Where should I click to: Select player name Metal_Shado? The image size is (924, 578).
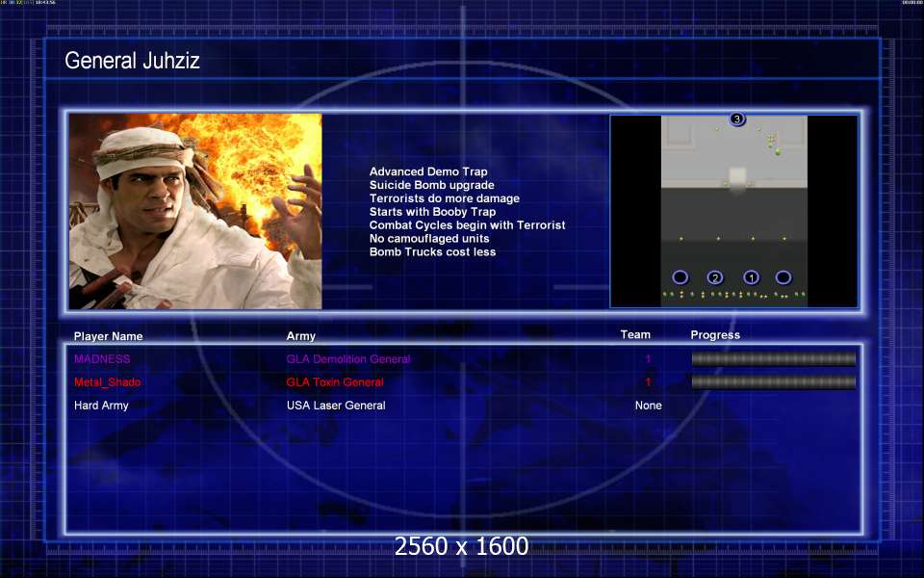point(107,382)
